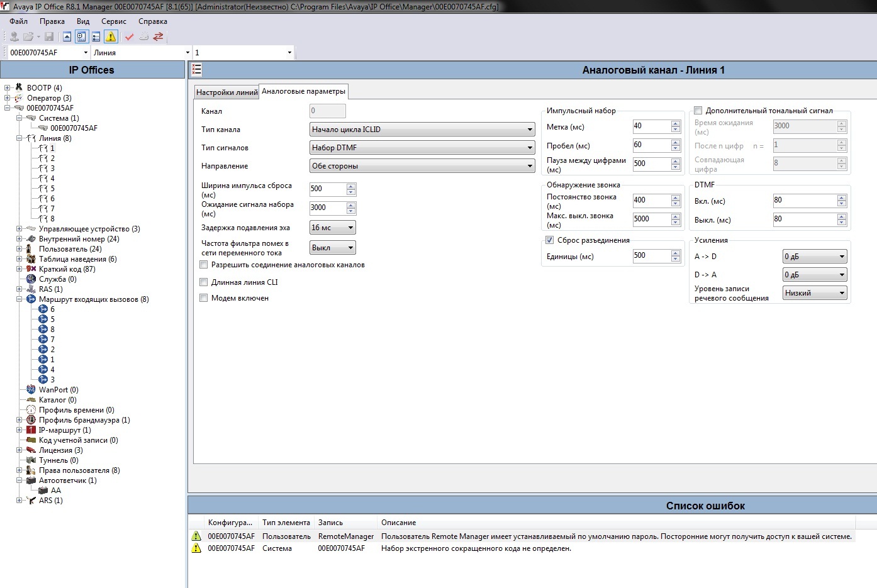Click the red arrows connect-to icon
The height and width of the screenshot is (588, 877).
click(x=159, y=36)
